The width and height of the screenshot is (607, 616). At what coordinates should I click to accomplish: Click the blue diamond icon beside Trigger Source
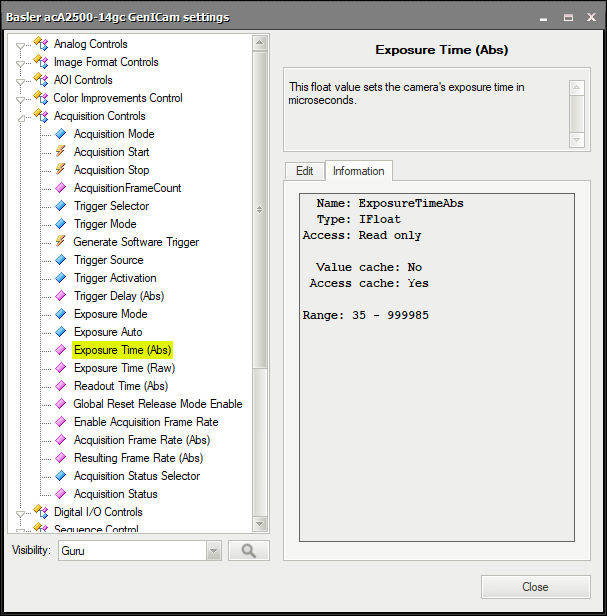pos(61,260)
